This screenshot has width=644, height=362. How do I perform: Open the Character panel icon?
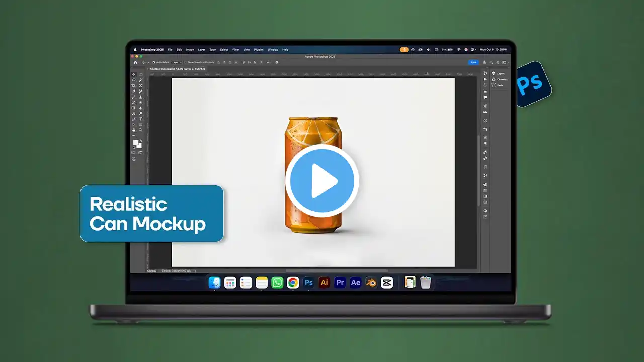485,137
